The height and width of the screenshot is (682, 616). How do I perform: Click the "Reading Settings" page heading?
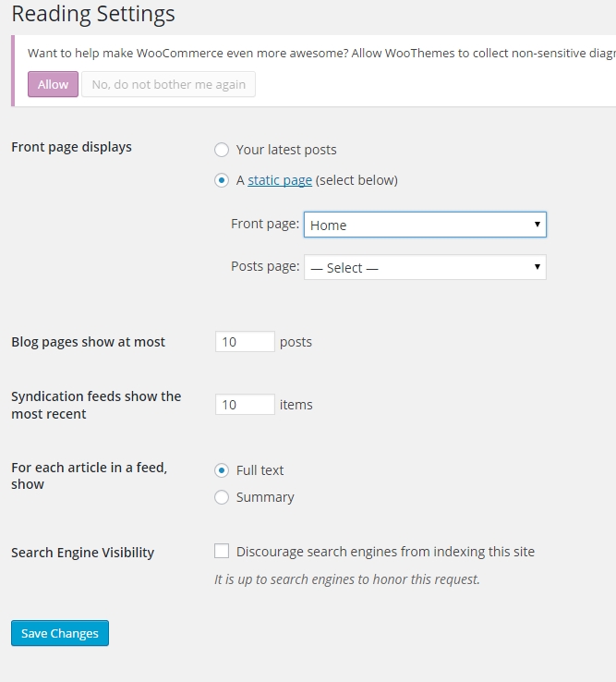click(x=92, y=15)
